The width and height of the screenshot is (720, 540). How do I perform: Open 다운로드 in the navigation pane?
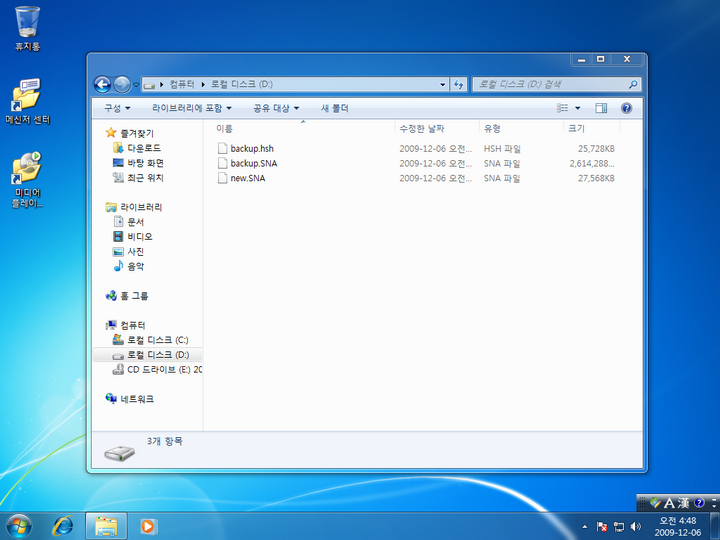[144, 148]
